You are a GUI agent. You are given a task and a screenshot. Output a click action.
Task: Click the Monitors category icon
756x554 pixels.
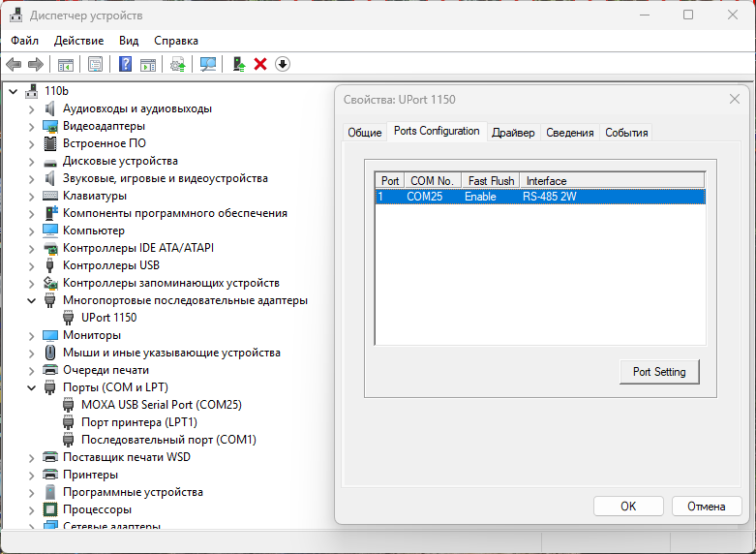click(x=50, y=335)
